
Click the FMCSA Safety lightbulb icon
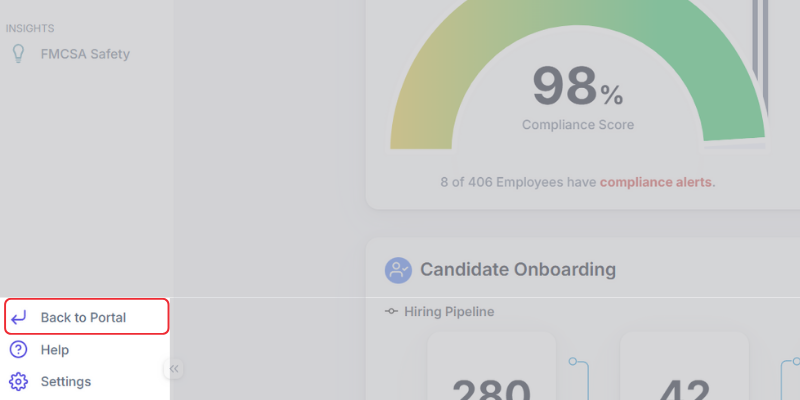click(x=17, y=54)
